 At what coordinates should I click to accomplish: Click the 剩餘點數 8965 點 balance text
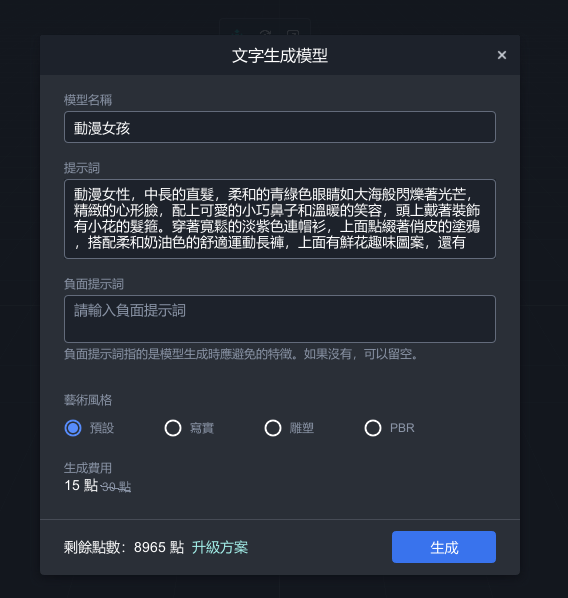[124, 547]
